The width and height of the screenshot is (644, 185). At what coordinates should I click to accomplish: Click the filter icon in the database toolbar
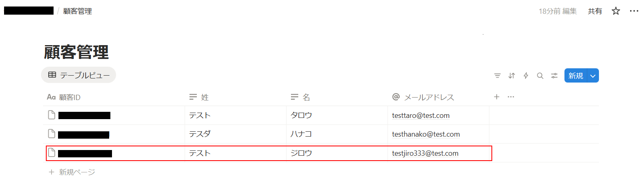click(x=497, y=76)
